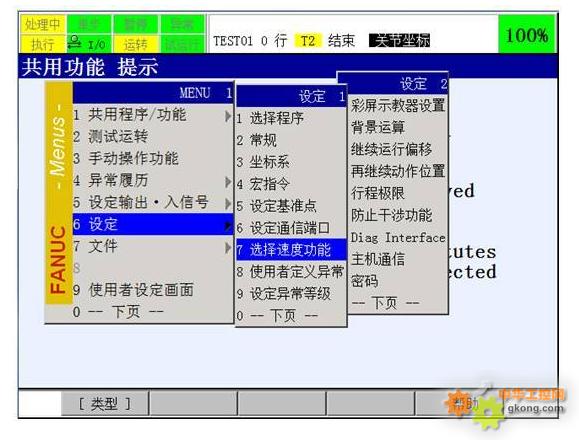Image resolution: width=579 pixels, height=440 pixels.
Task: Open 彩屏示教器设置 in 设定 2
Action: (398, 105)
